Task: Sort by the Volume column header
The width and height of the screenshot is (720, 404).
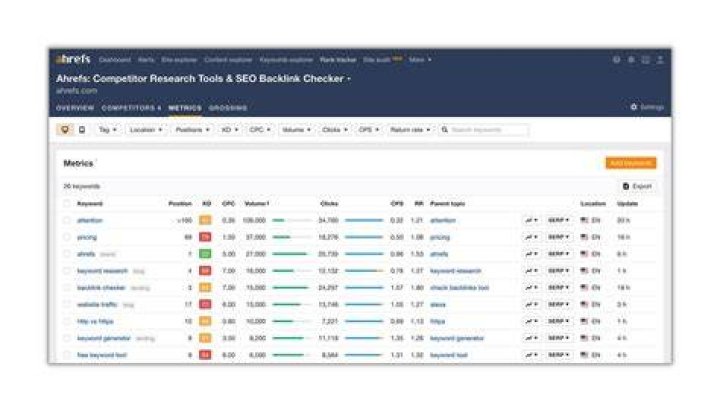Action: [257, 203]
